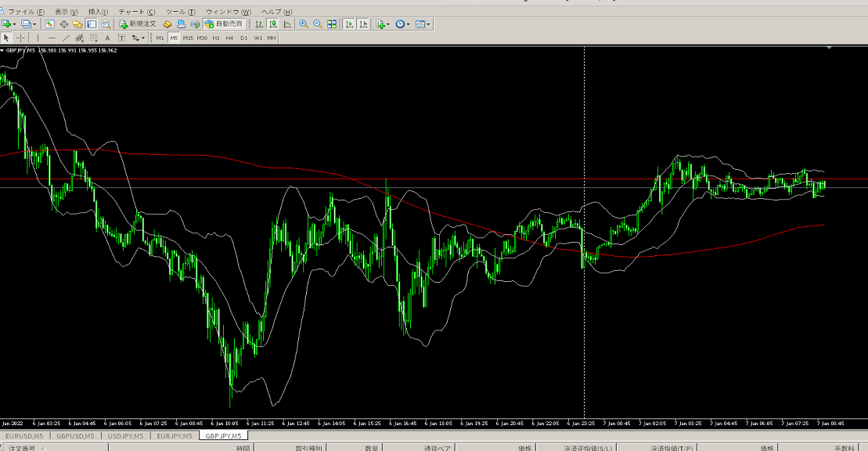The height and width of the screenshot is (451, 868).
Task: Open MetaEditor yellow book icon
Action: (167, 23)
